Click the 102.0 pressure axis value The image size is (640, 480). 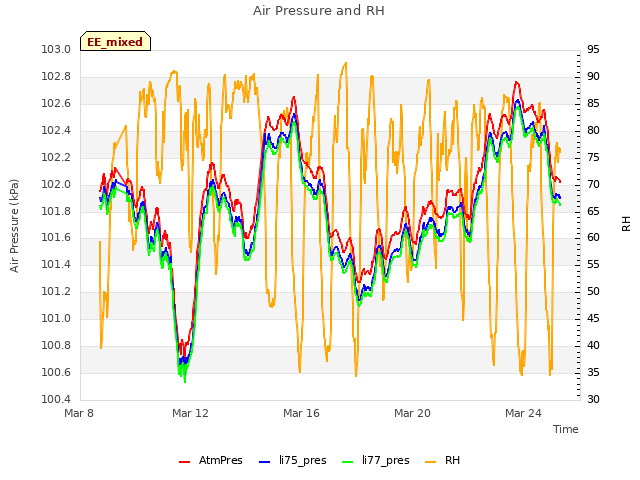click(56, 184)
